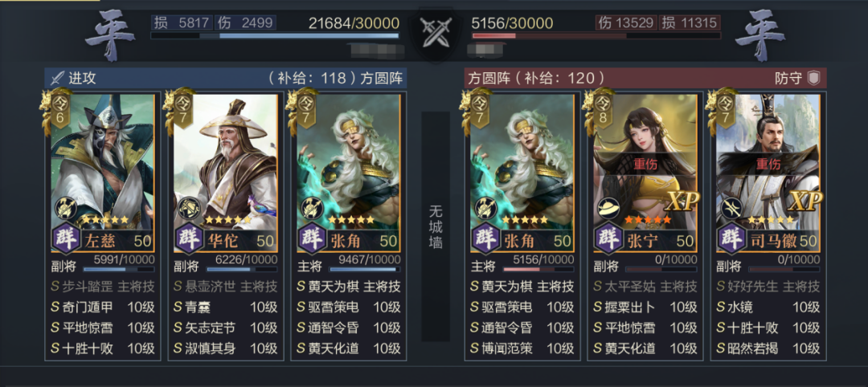Viewport: 868px width, 387px height.
Task: Click the defender's 5156/30000 troop bar
Action: tap(596, 36)
